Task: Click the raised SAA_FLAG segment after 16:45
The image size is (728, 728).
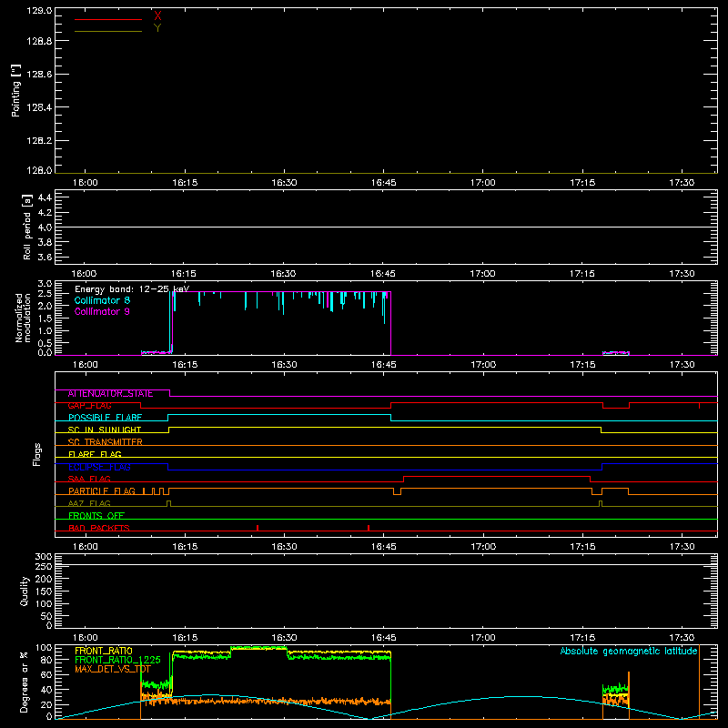Action: coord(497,477)
